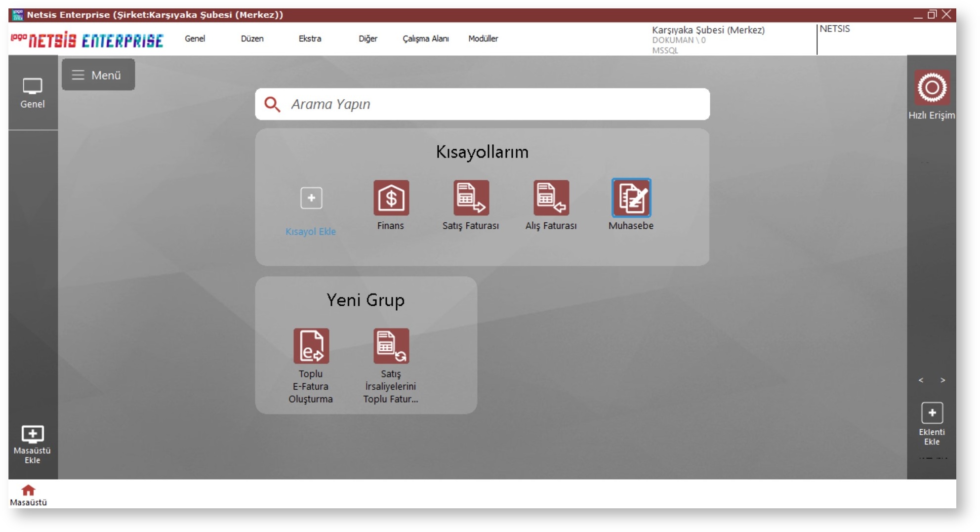
Task: Launch the Muhasebe shortcut
Action: coord(631,198)
